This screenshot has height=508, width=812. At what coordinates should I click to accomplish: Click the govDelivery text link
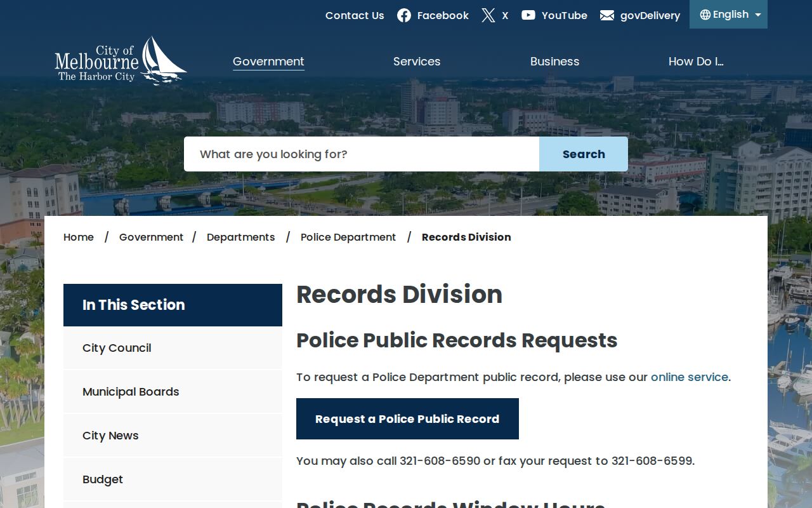[x=650, y=15]
